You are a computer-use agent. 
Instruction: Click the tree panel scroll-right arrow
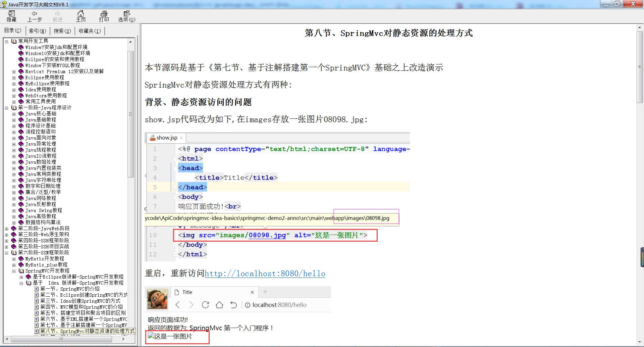point(124,339)
